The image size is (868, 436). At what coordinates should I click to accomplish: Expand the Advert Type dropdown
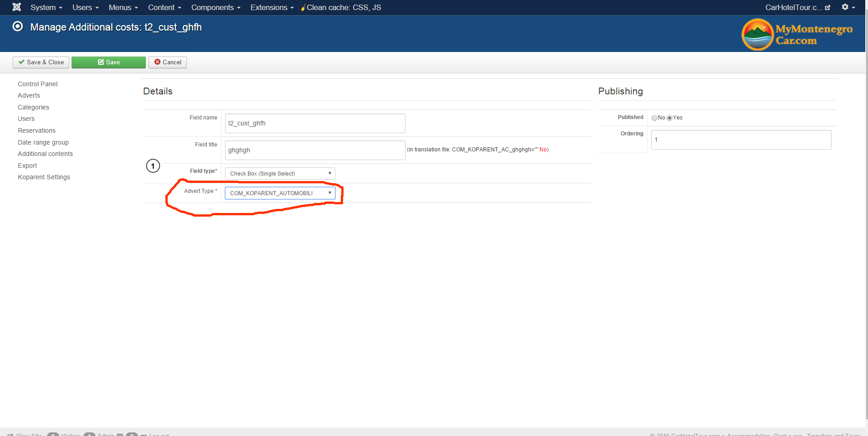point(280,193)
